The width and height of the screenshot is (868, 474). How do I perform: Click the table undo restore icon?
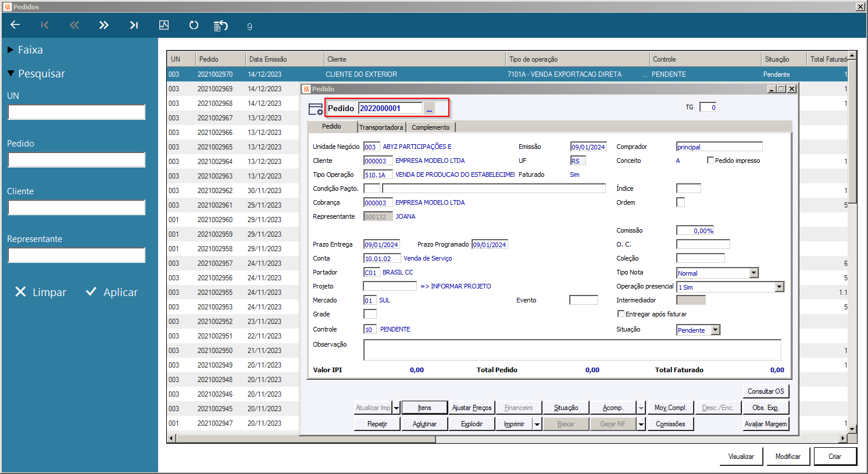point(221,26)
